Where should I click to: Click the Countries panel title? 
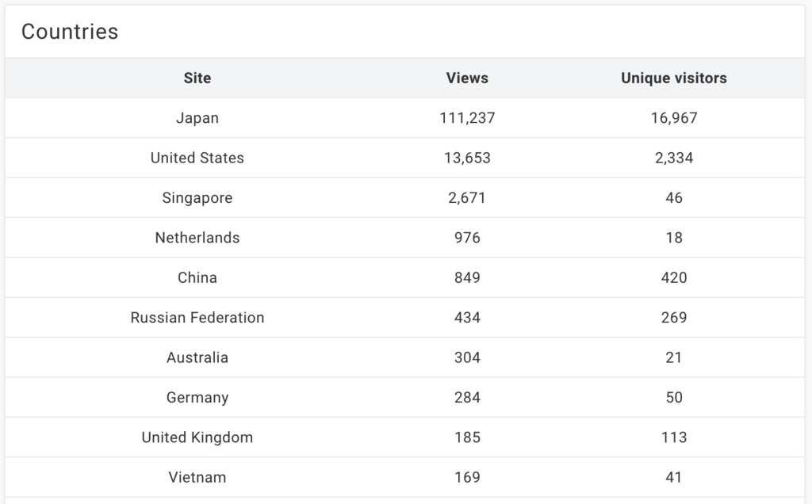(70, 32)
